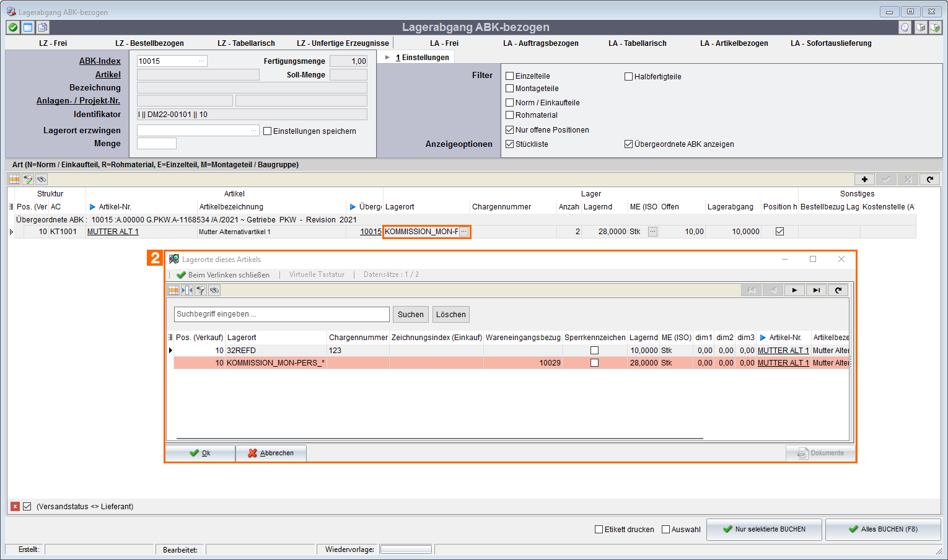Open the grid layout icon in main table toolbar
948x560 pixels.
14,179
